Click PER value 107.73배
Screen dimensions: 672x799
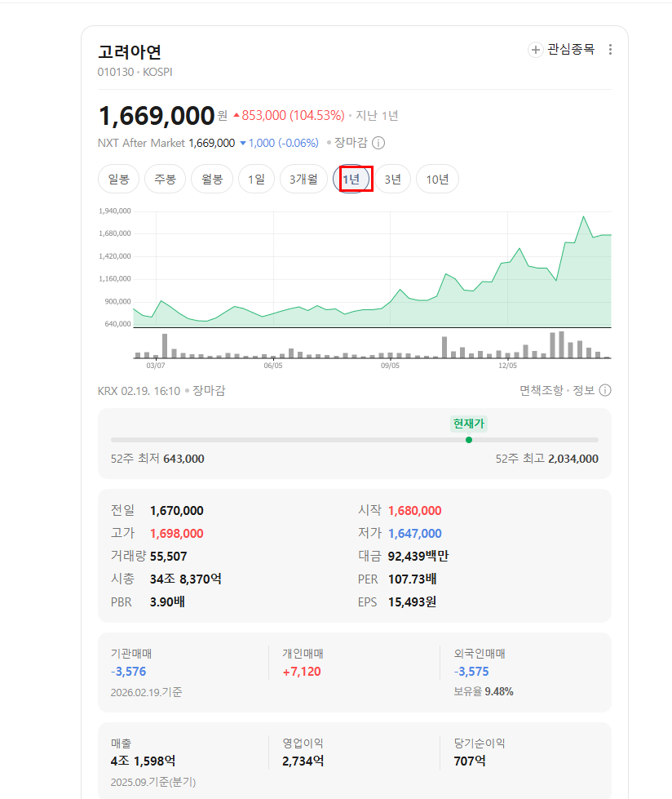coord(413,579)
